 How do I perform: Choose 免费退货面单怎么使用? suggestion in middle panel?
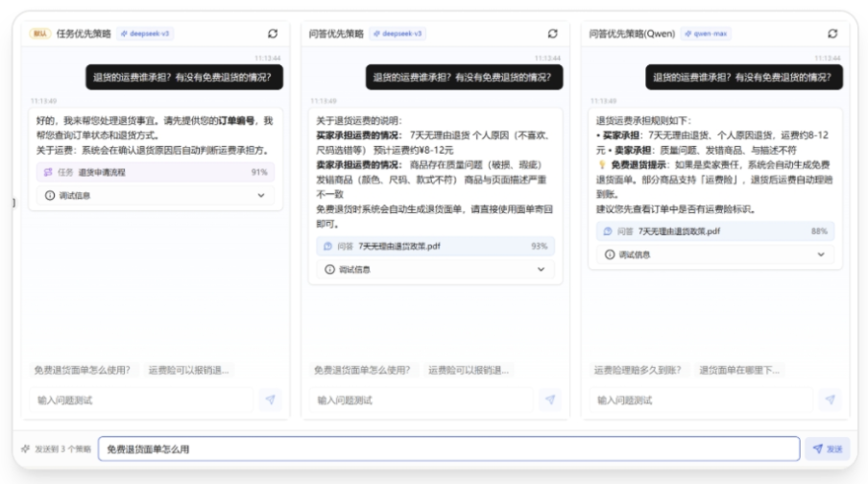coord(362,370)
